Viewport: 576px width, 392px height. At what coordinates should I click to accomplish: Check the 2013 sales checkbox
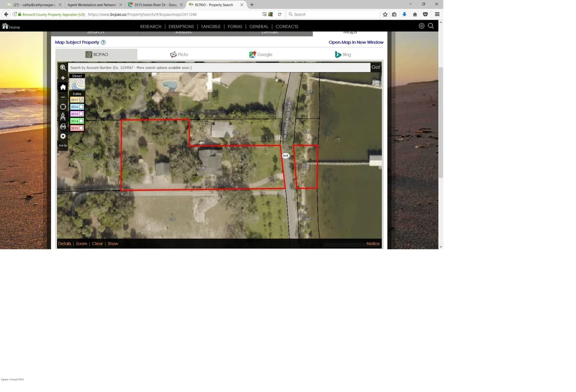pos(81,128)
